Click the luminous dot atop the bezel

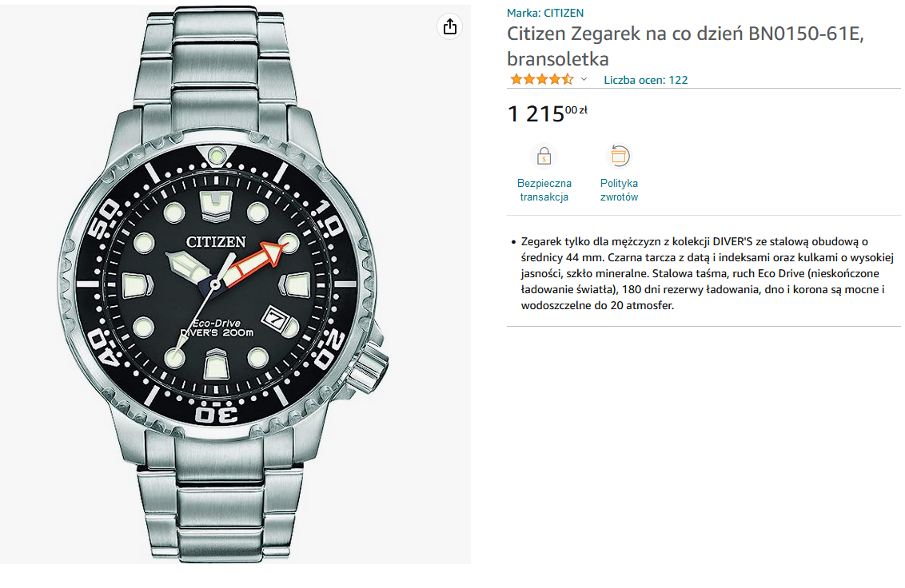point(215,154)
